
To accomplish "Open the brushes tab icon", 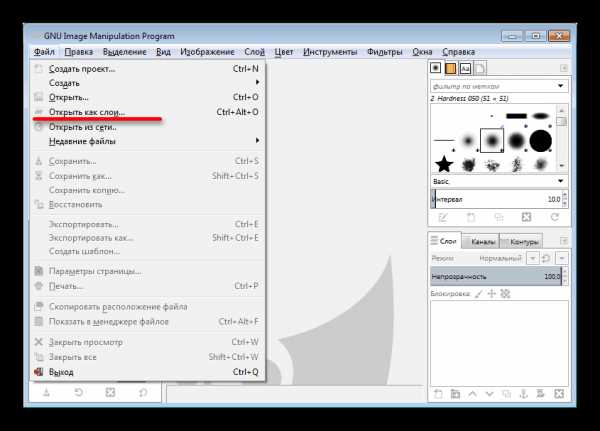I will coord(435,68).
